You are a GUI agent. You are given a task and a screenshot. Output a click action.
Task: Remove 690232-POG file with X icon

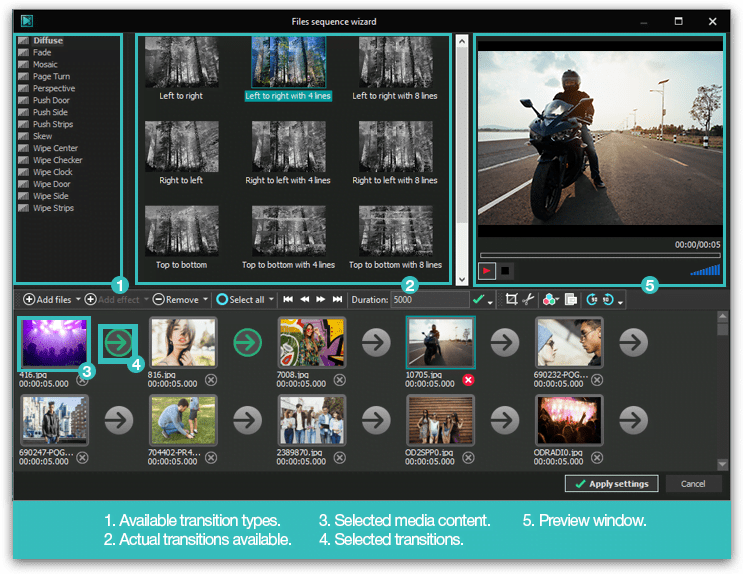(x=597, y=380)
